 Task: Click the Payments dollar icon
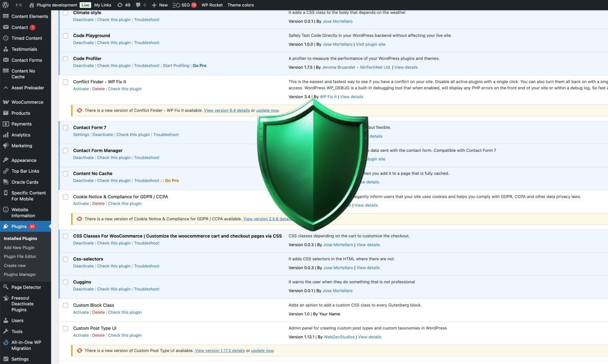coord(6,124)
